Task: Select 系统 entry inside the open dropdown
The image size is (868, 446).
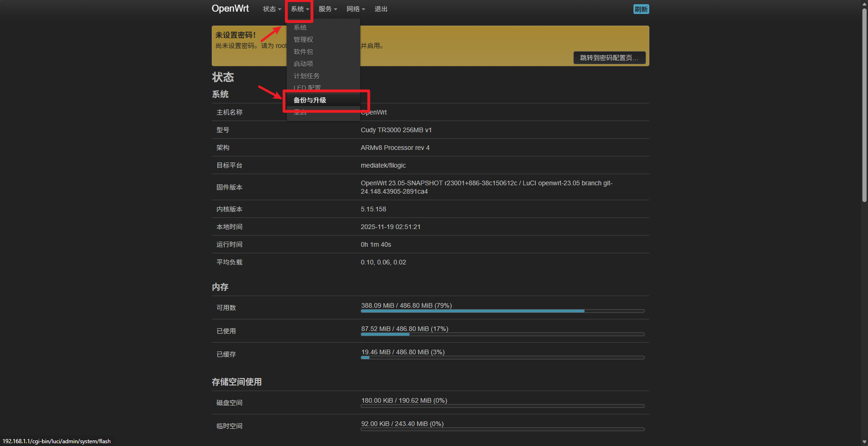Action: click(x=300, y=27)
